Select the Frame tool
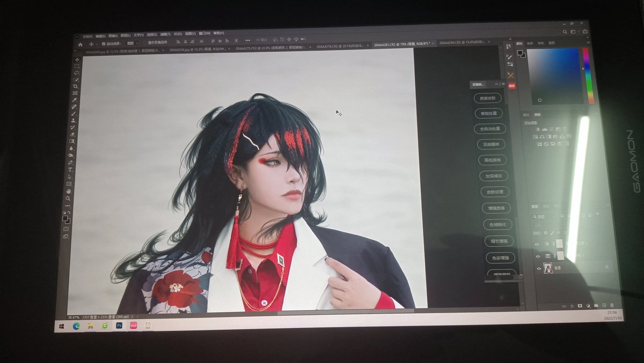The image size is (644, 363). coord(75,92)
